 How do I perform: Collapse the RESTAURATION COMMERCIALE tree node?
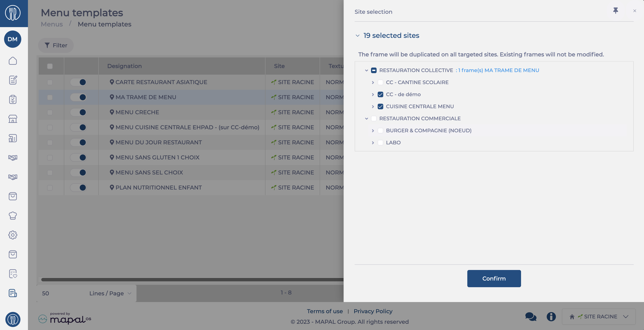click(x=366, y=119)
